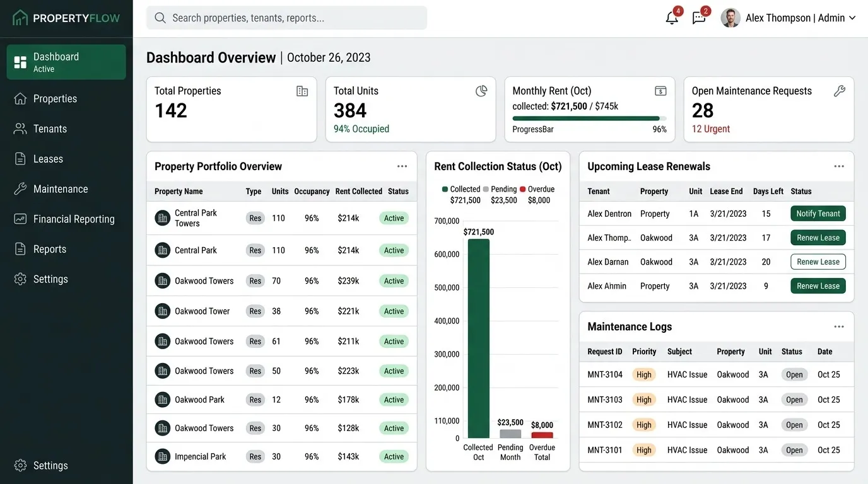Screen dimensions: 868x484
Task: Click the gray Pending $23,500 bar
Action: (510, 434)
